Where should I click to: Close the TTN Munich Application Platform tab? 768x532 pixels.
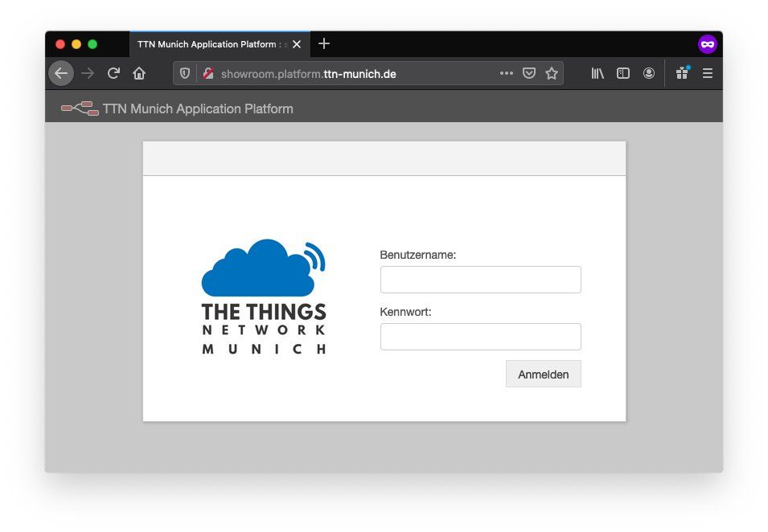tap(296, 44)
